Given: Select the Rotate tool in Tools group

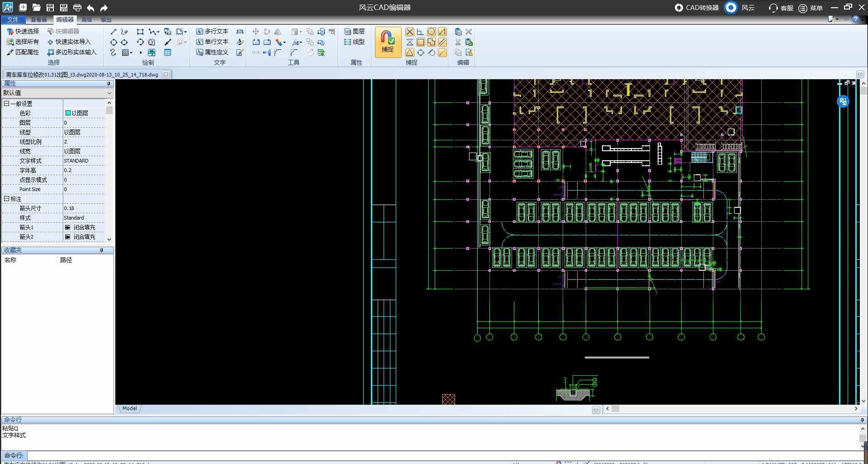Looking at the screenshot, I should tap(267, 32).
